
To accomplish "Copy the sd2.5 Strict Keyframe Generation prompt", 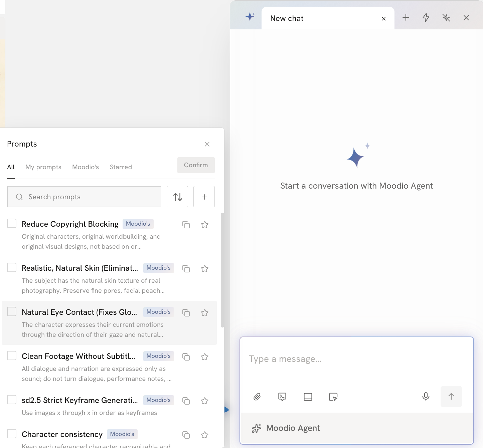I will click(186, 401).
